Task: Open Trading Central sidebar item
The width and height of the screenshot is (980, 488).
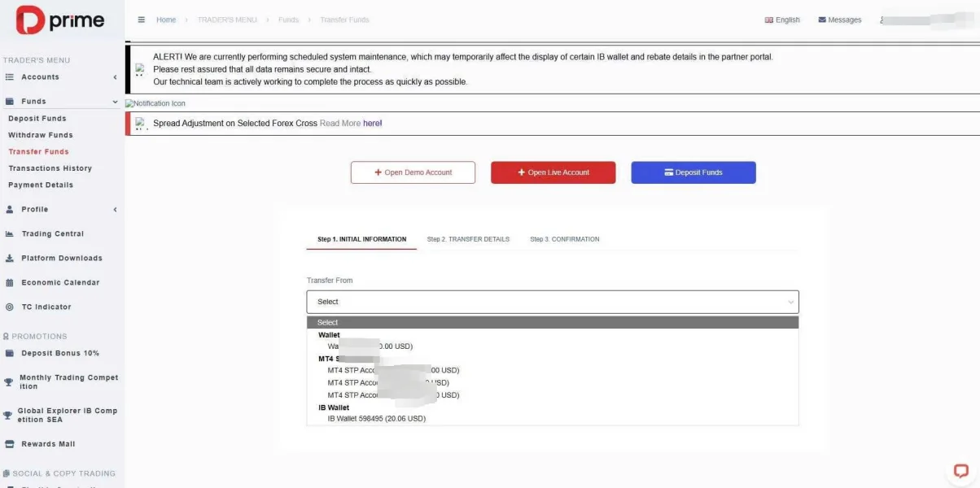Action: 52,233
